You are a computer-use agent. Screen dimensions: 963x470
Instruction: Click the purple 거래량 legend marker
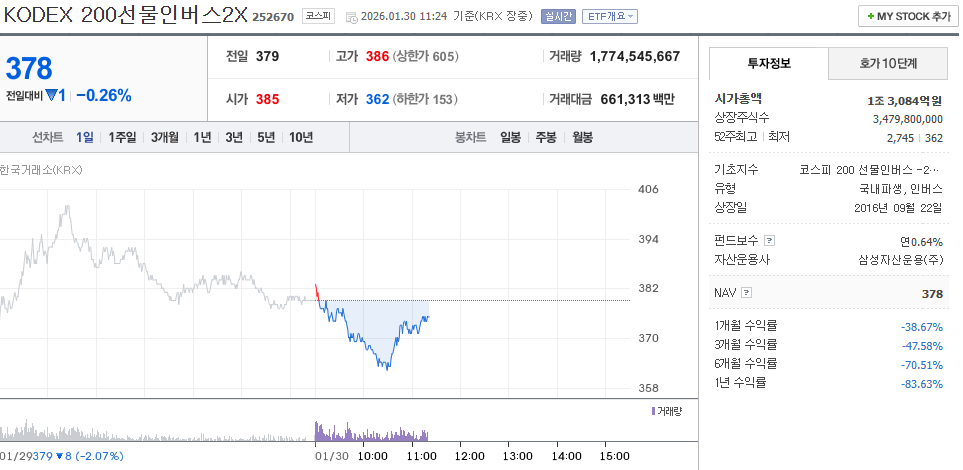pyautogui.click(x=654, y=411)
